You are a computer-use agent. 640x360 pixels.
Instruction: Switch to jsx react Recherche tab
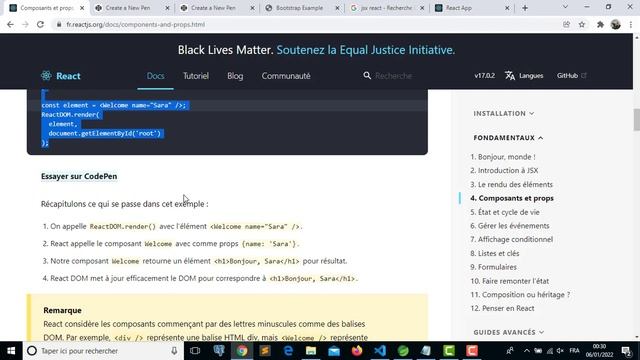point(386,8)
